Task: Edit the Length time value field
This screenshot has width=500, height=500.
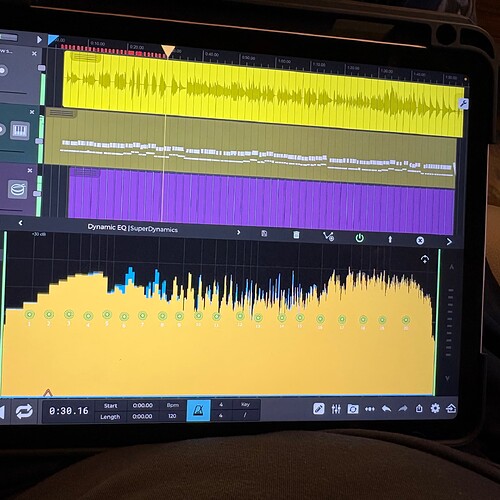Action: pyautogui.click(x=142, y=416)
